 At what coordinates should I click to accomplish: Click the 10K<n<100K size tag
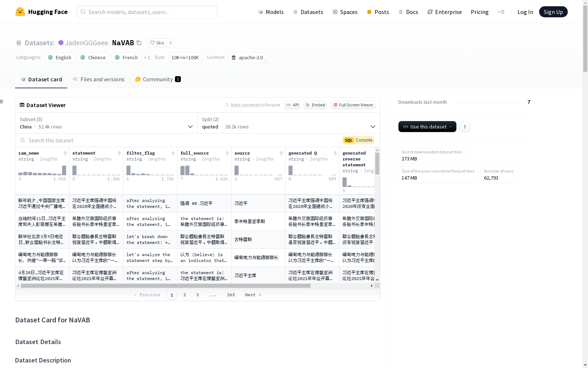pos(185,57)
